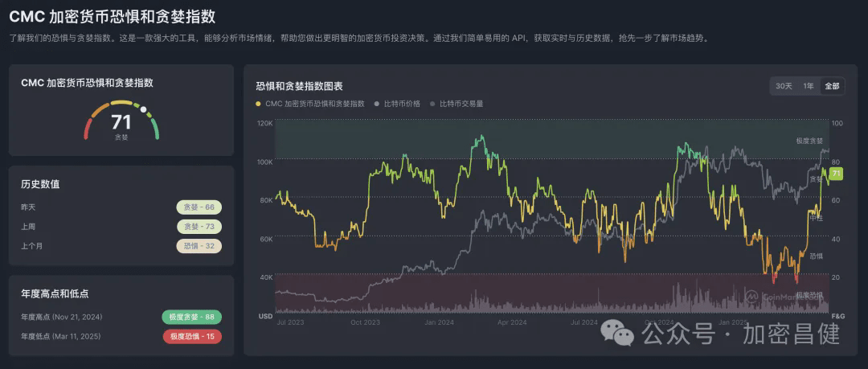Viewport: 868px width, 369px height.
Task: Click the Jul 2023 x-axis label
Action: point(290,322)
